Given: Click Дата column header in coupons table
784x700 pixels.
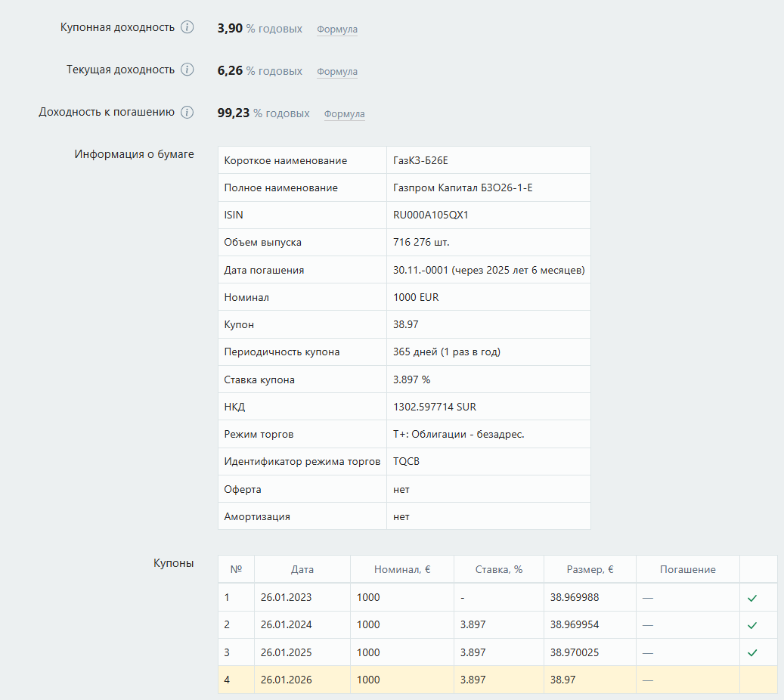Looking at the screenshot, I should [302, 569].
